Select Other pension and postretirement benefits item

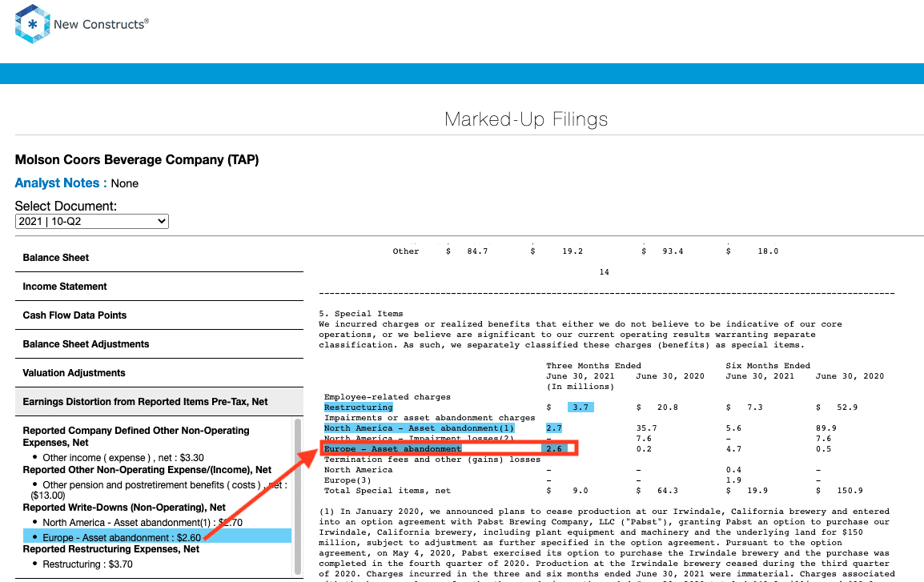point(159,490)
